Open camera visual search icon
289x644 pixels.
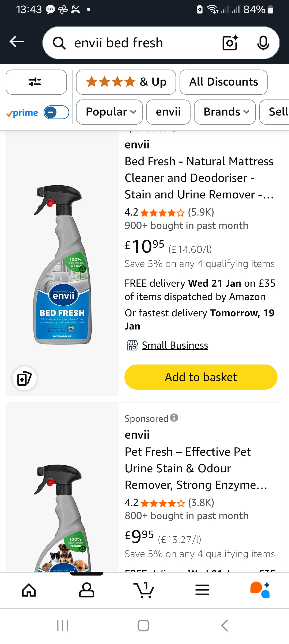[x=230, y=43]
